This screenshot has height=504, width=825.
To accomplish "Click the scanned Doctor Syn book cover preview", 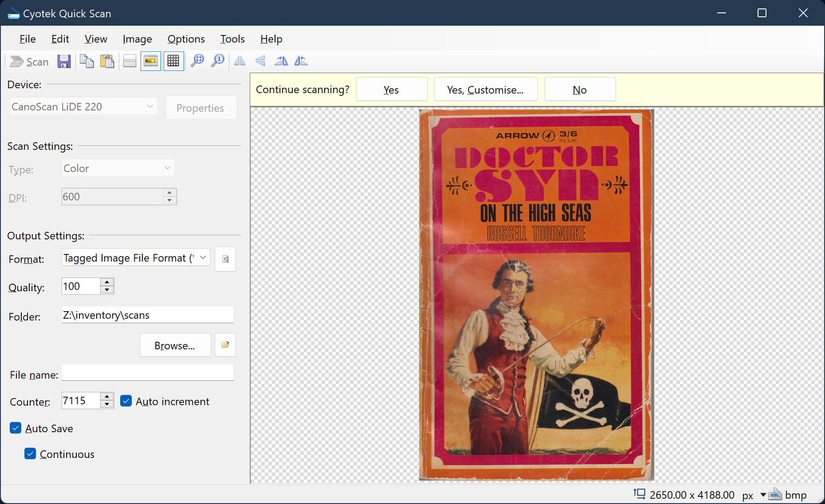I will [x=536, y=295].
